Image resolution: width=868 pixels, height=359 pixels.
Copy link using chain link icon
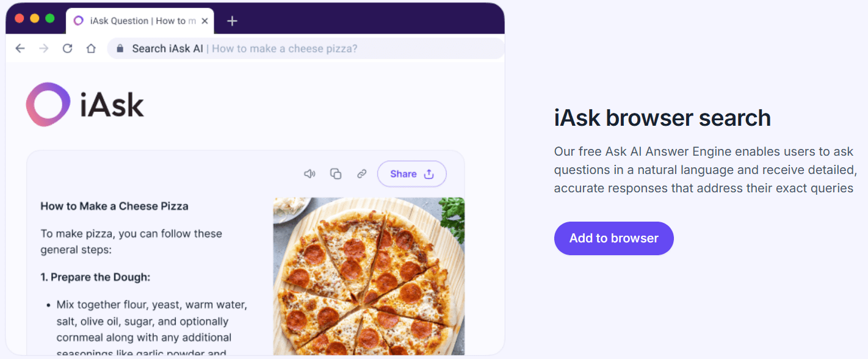click(361, 174)
